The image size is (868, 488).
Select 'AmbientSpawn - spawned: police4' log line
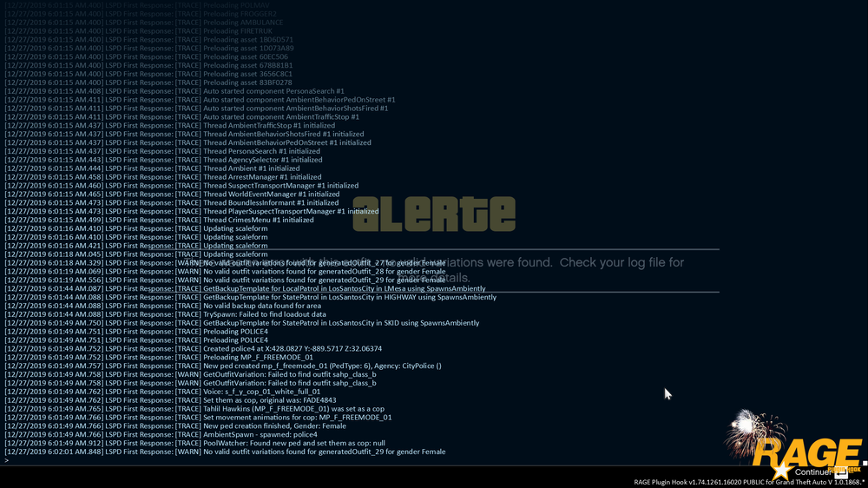click(161, 434)
